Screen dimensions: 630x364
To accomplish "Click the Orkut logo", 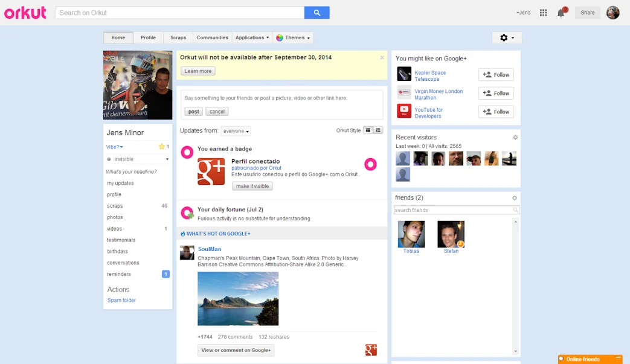I will click(25, 13).
